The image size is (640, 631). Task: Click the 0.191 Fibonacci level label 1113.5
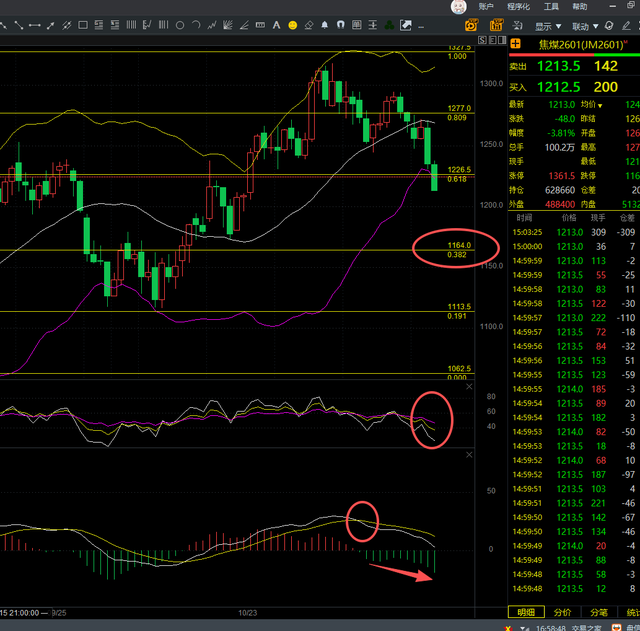459,307
